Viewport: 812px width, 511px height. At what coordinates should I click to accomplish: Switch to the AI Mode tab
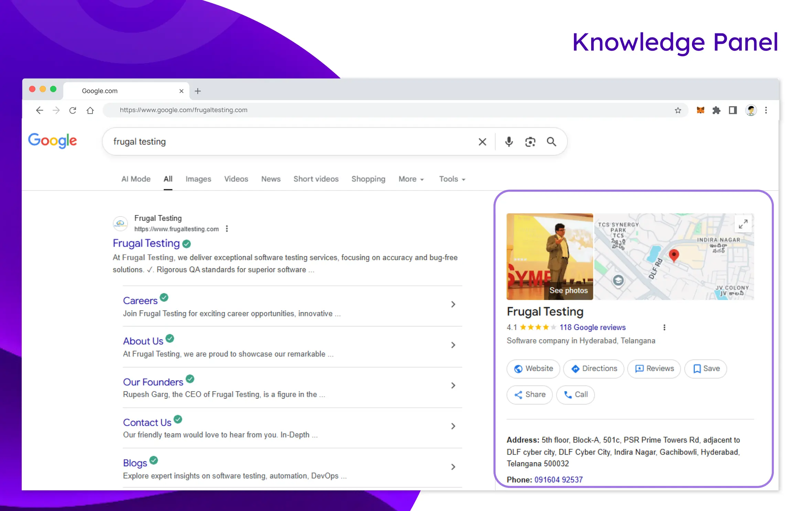(x=136, y=179)
